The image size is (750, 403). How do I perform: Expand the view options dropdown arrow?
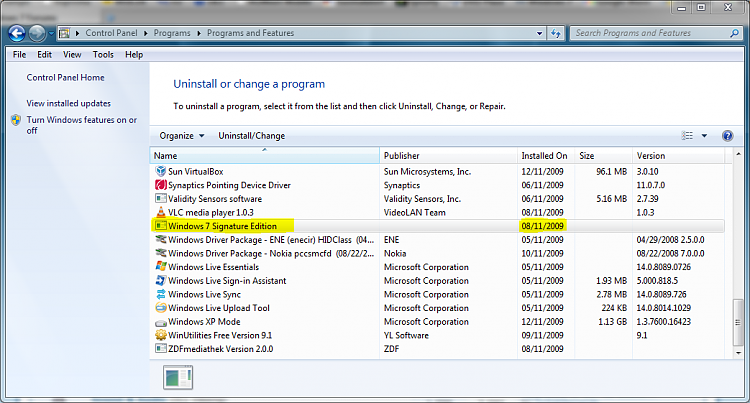(x=704, y=136)
